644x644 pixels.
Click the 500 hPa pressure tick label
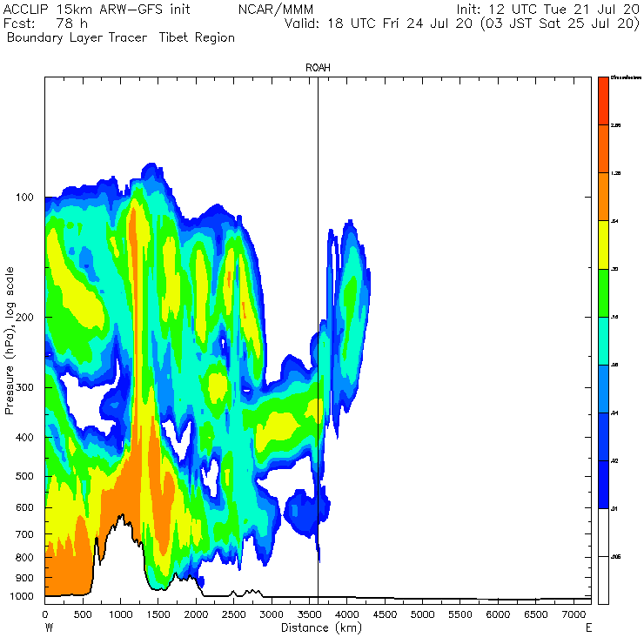pos(24,476)
